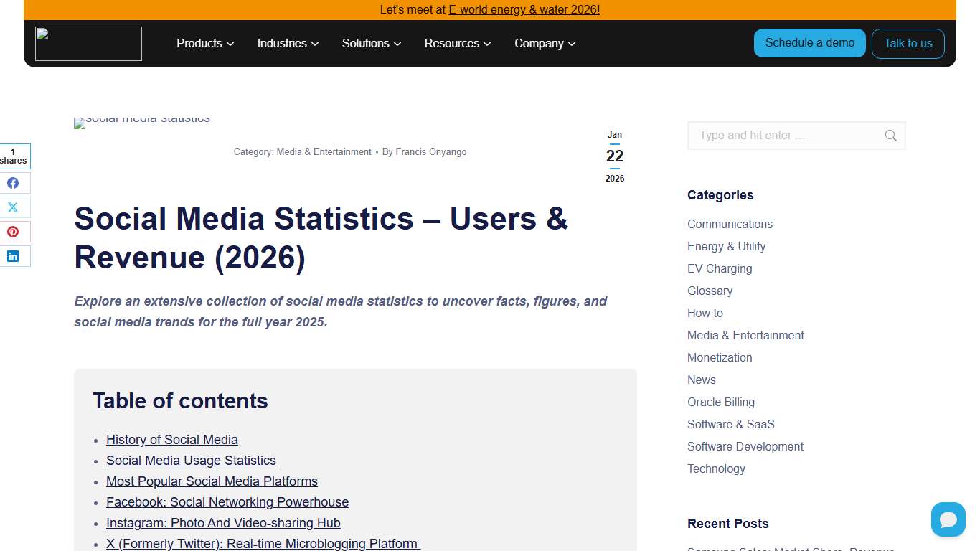Click the site logo in the header
This screenshot has height=551, width=980.
click(x=88, y=43)
